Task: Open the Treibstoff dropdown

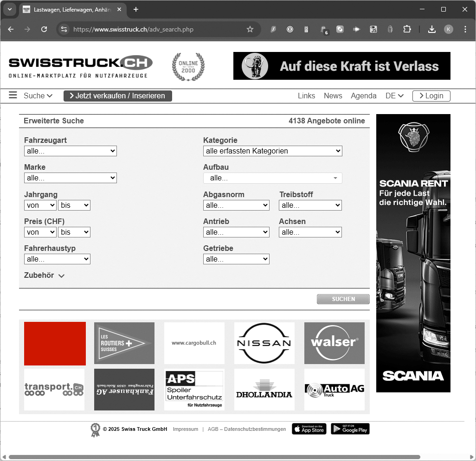Action: [310, 205]
